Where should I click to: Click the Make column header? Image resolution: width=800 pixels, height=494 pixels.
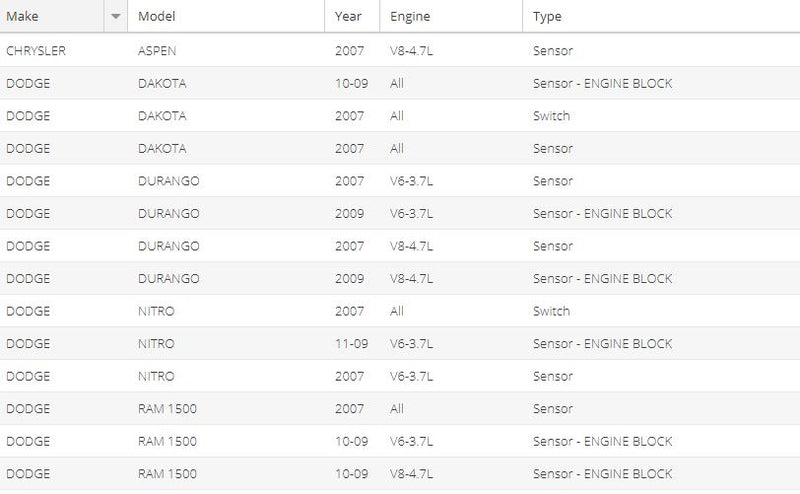(x=52, y=16)
